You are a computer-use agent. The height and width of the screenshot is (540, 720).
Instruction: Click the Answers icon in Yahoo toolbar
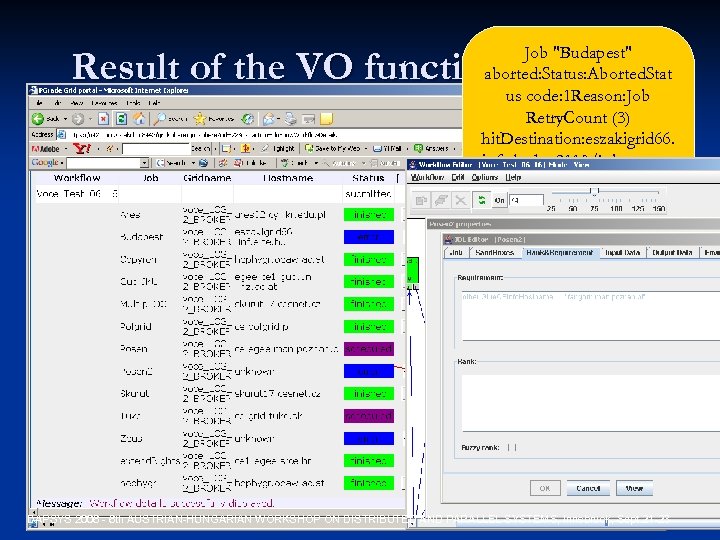418,148
